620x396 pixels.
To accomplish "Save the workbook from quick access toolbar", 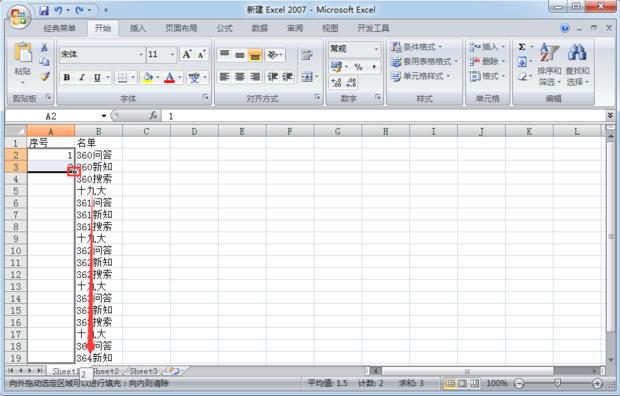I will tap(43, 10).
